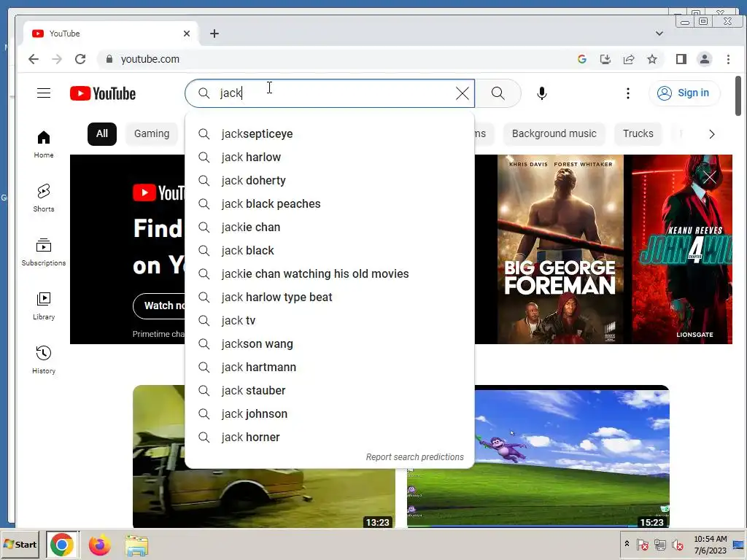747x560 pixels.
Task: Open YouTube settings three-dot menu
Action: tap(628, 93)
